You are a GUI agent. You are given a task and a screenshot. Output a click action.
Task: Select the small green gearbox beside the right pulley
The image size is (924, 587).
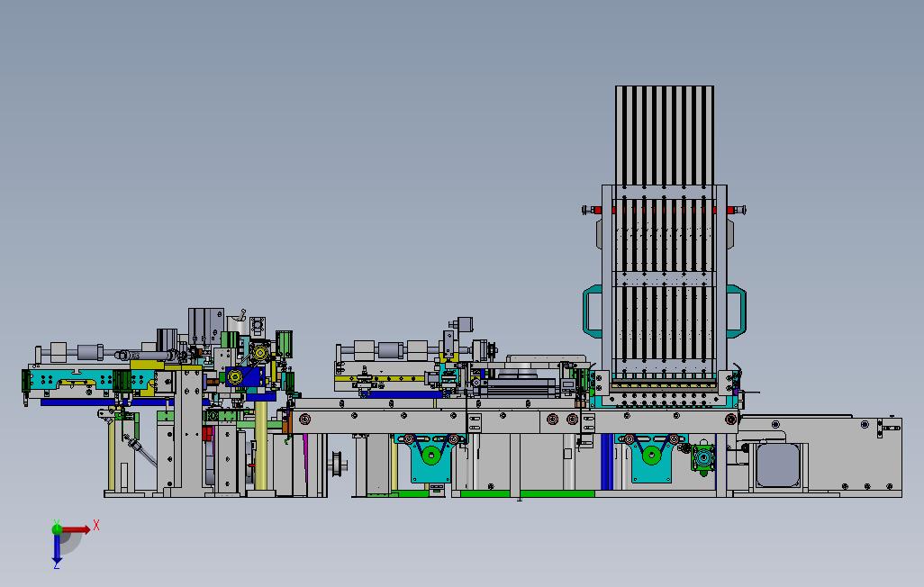point(703,457)
